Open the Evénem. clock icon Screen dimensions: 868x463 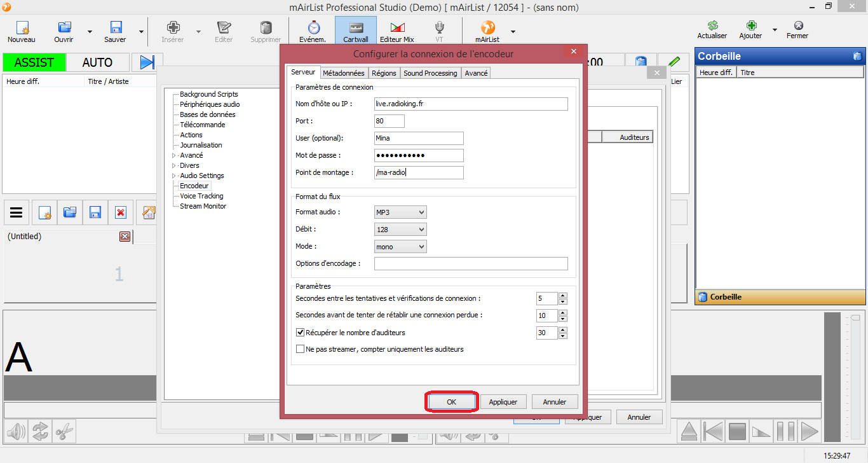coord(313,27)
